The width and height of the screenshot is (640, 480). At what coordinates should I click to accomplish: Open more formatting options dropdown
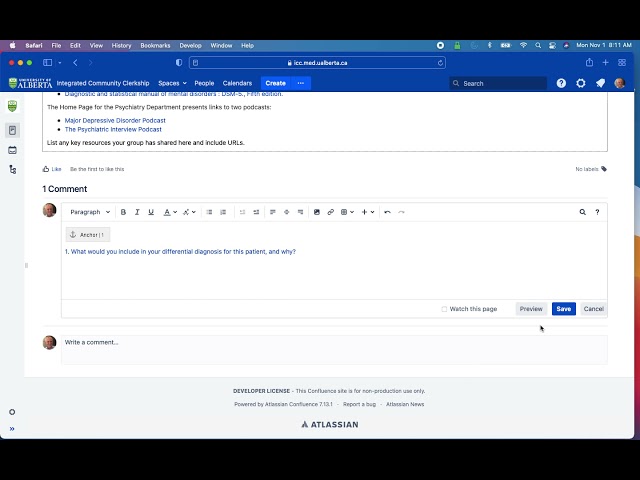tap(189, 212)
